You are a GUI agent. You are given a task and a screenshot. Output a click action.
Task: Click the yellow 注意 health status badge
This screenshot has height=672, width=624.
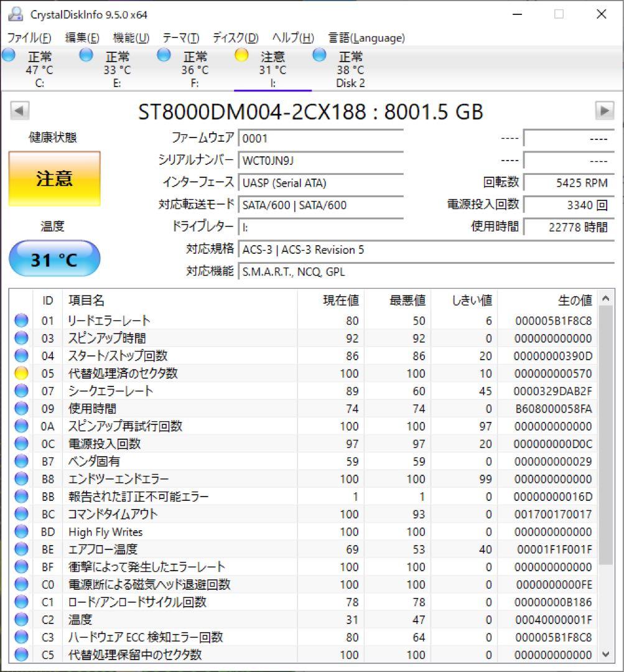click(x=54, y=179)
